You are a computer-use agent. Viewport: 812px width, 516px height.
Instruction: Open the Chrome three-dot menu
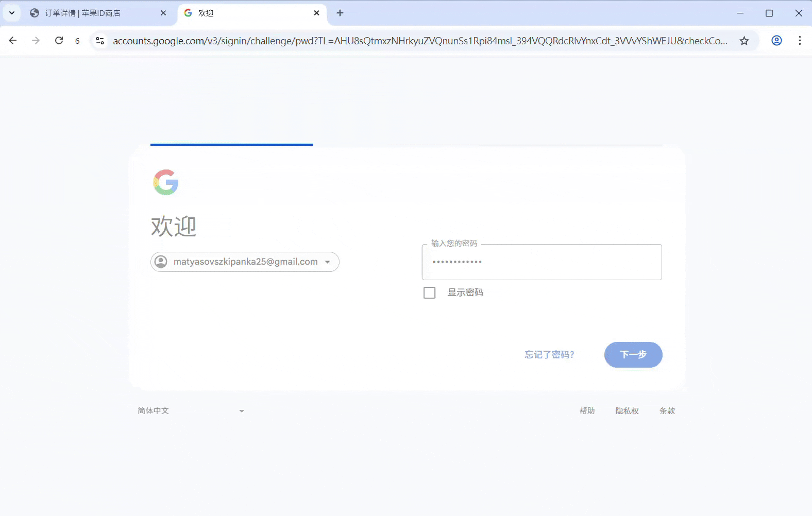(x=800, y=41)
